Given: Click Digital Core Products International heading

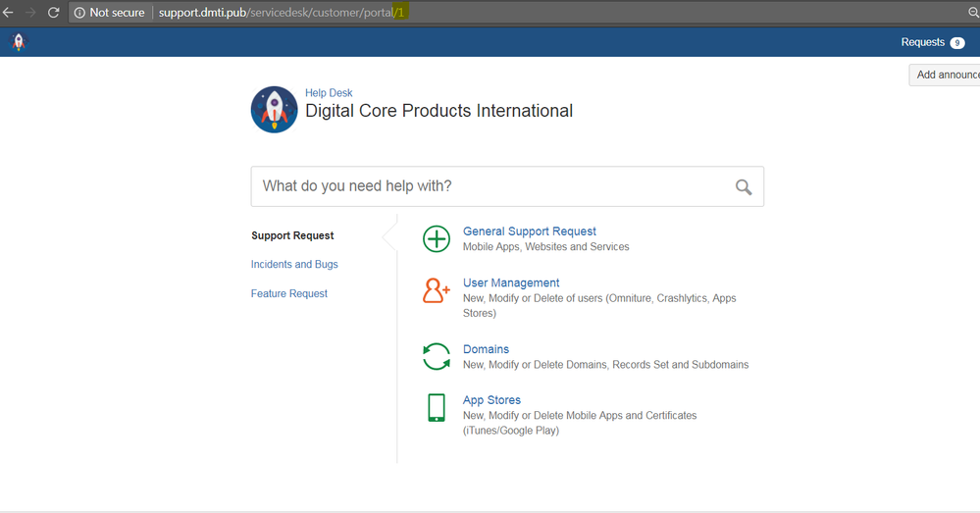Looking at the screenshot, I should 438,111.
